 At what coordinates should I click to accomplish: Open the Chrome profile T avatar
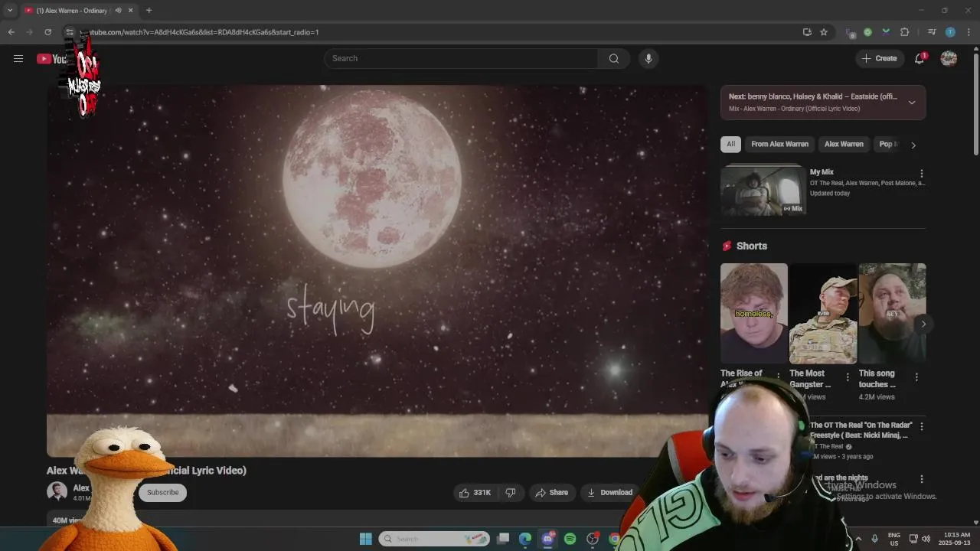[950, 32]
